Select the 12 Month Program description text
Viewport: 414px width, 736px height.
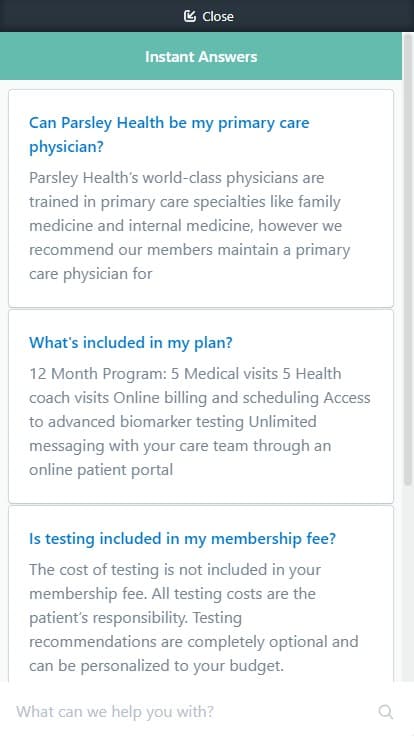point(200,422)
